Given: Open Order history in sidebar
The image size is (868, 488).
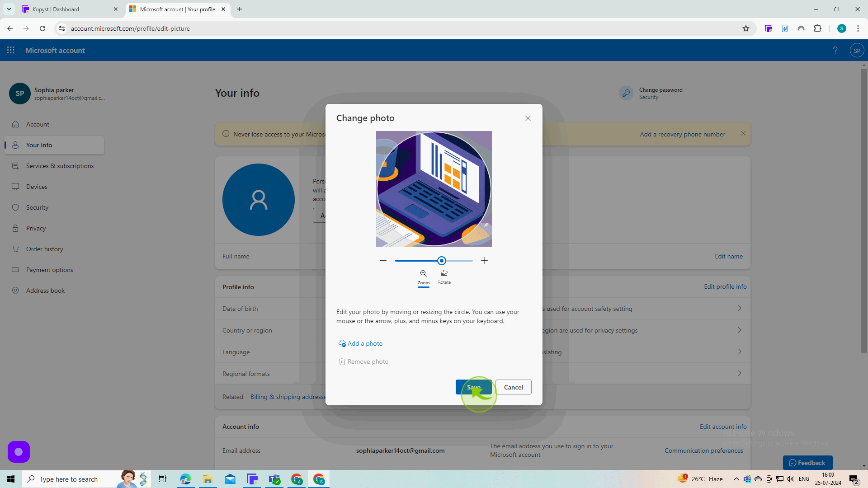Looking at the screenshot, I should (x=54, y=249).
